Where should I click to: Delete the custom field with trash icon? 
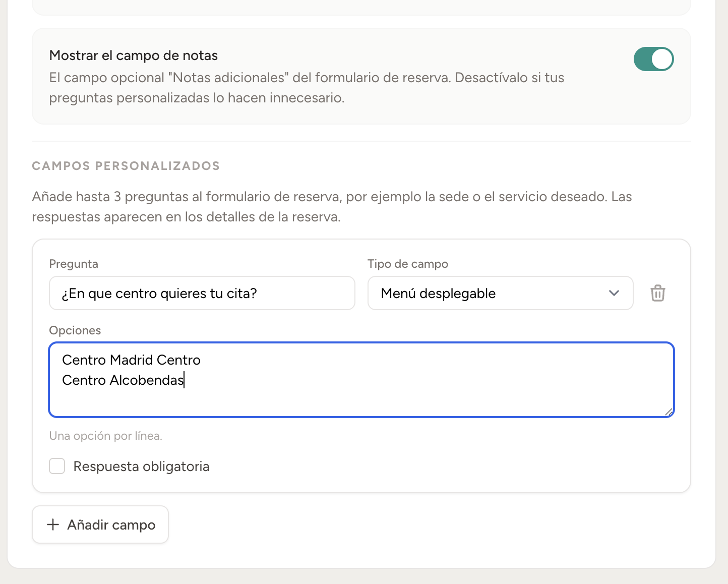tap(657, 293)
